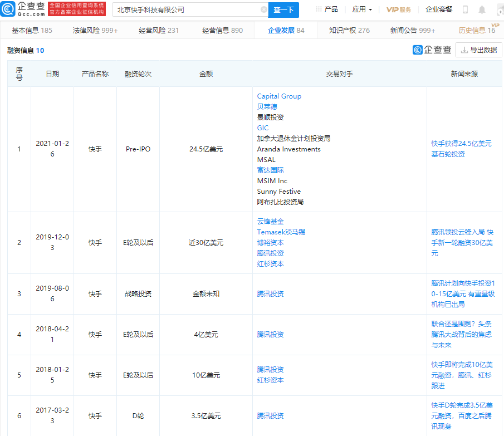Click the 金额未知 amount cell
The image size is (504, 436).
pyautogui.click(x=206, y=293)
